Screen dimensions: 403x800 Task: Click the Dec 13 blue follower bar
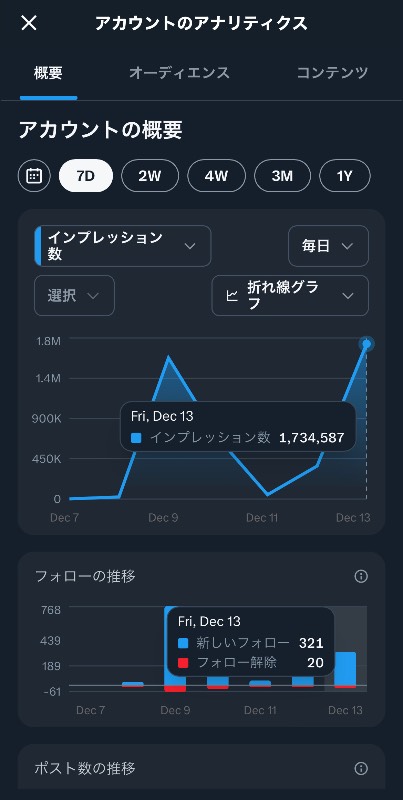[x=345, y=669]
